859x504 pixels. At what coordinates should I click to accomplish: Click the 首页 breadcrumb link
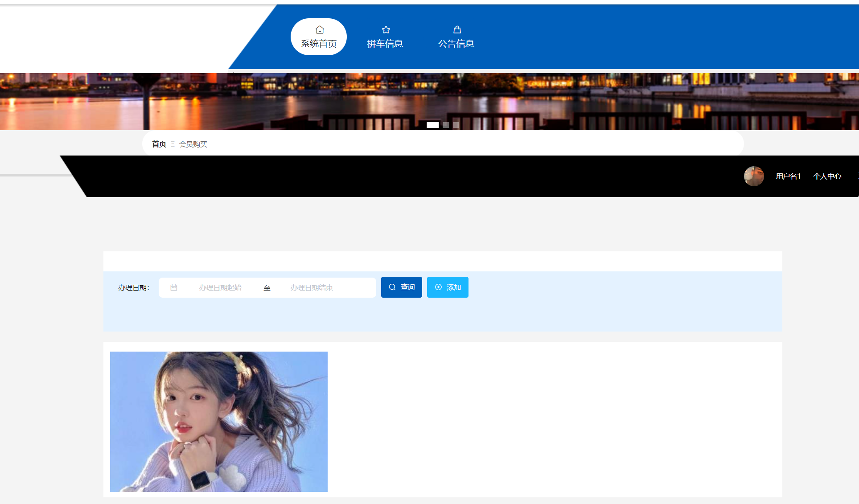[x=159, y=144]
